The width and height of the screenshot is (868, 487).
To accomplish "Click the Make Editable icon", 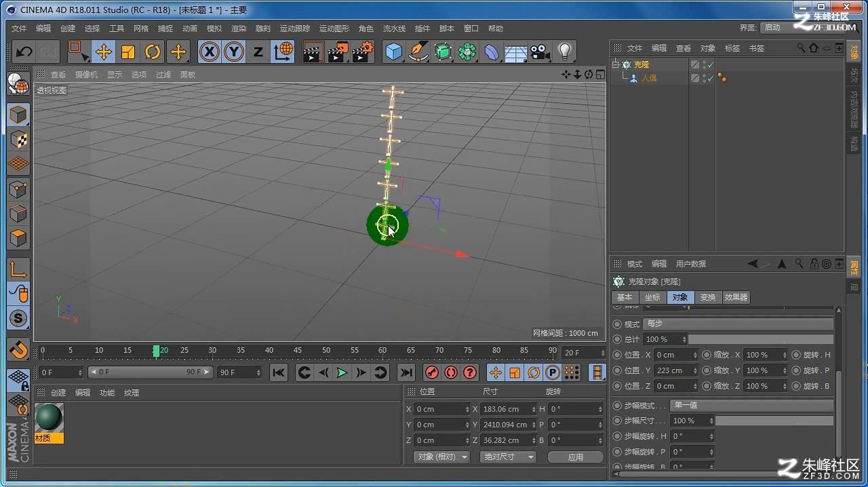I will coord(18,84).
